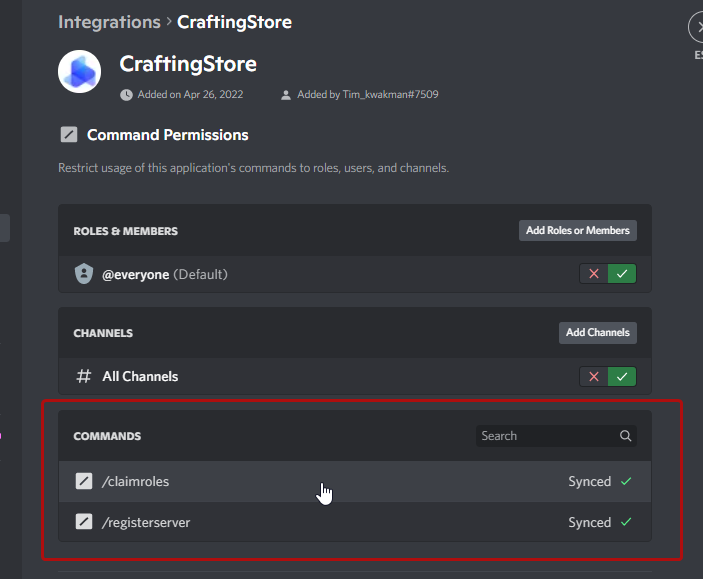Image resolution: width=703 pixels, height=579 pixels.
Task: Go back to Integrations breadcrumb
Action: [109, 22]
